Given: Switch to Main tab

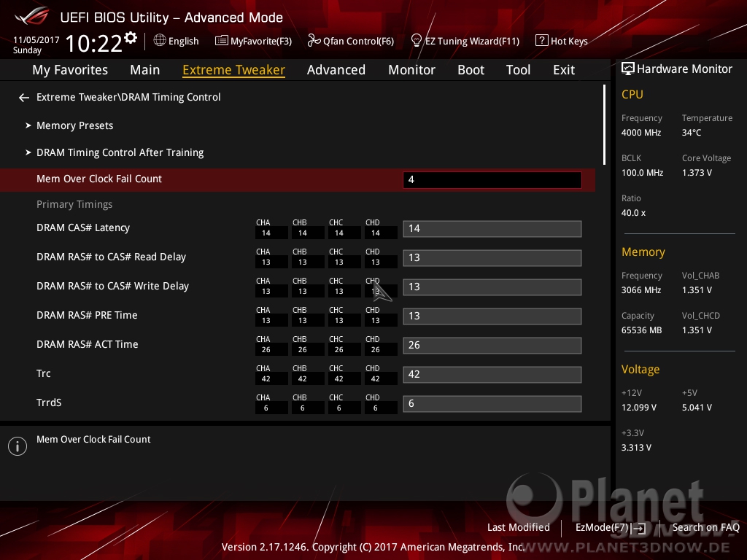Looking at the screenshot, I should [x=145, y=70].
